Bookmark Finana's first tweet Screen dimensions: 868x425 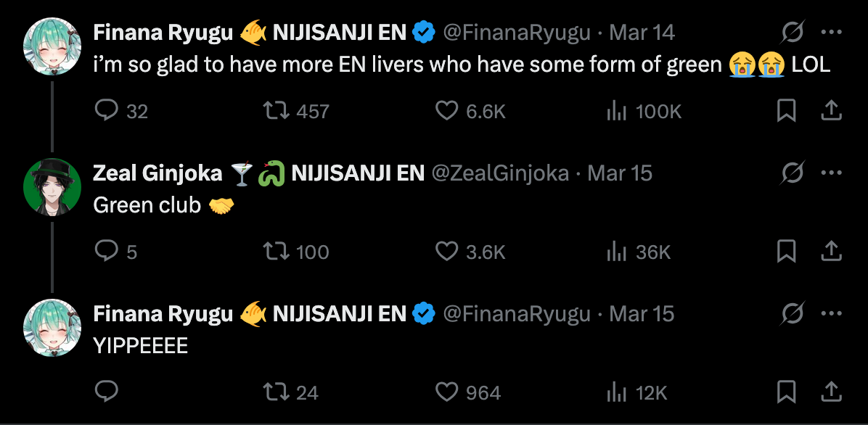(x=787, y=111)
